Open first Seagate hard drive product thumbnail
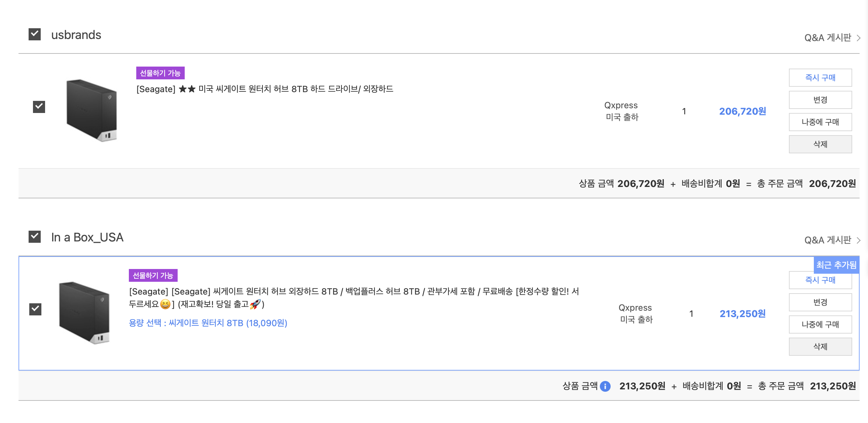Image resolution: width=868 pixels, height=423 pixels. tap(92, 110)
